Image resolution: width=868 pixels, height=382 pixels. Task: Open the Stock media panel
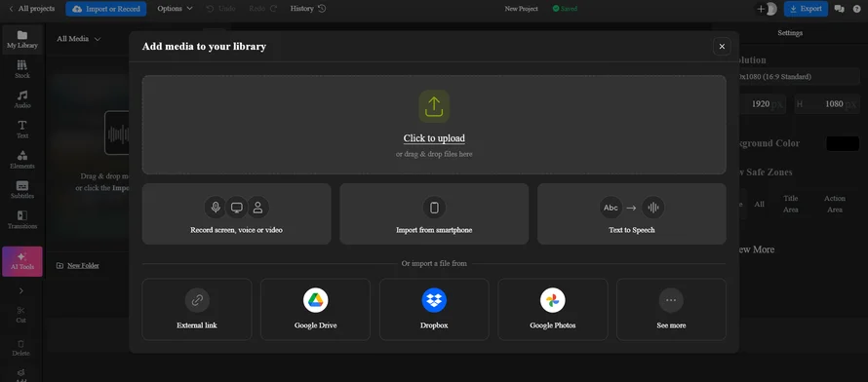coord(22,69)
